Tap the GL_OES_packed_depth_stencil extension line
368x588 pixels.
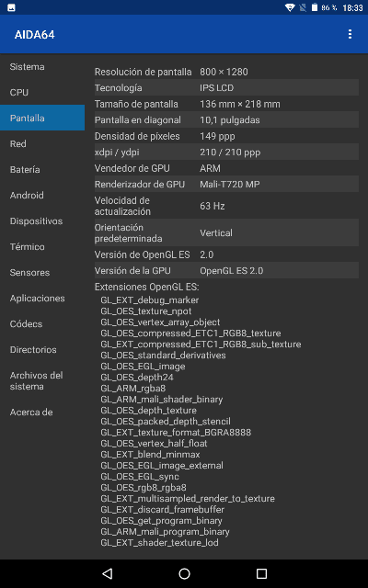(166, 421)
